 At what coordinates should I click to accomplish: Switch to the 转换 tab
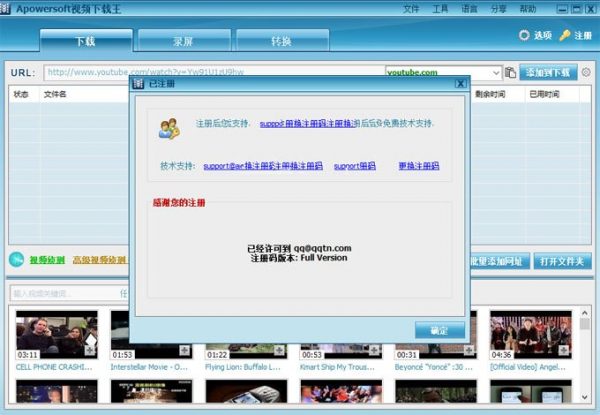click(282, 41)
